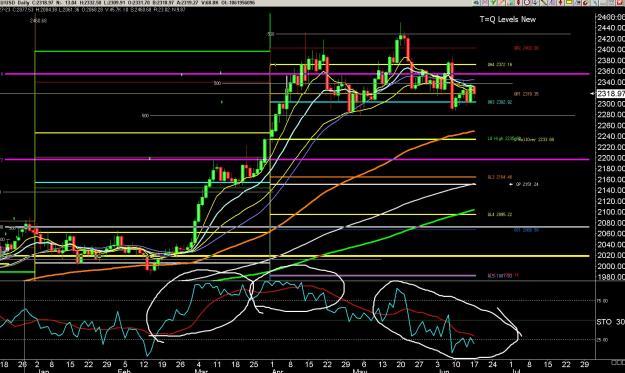Click the 75.00 stochastic level label
Viewport: 625px width, 373px height.
602,301
